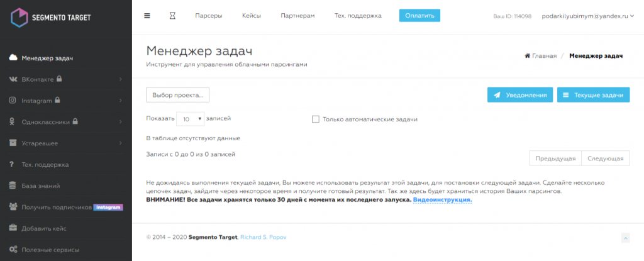Click the lock icon next to ВКонтакте
The height and width of the screenshot is (261, 644).
point(59,78)
